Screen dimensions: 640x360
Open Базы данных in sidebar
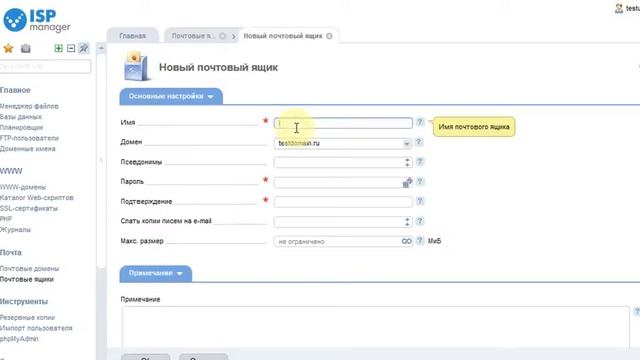click(21, 117)
